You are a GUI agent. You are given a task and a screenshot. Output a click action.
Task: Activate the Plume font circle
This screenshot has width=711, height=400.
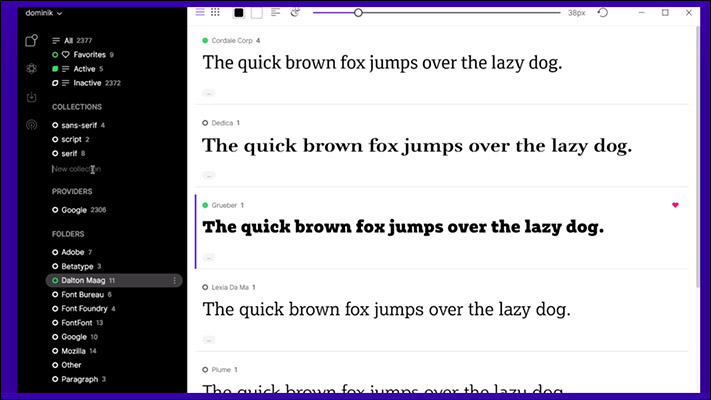pyautogui.click(x=205, y=370)
